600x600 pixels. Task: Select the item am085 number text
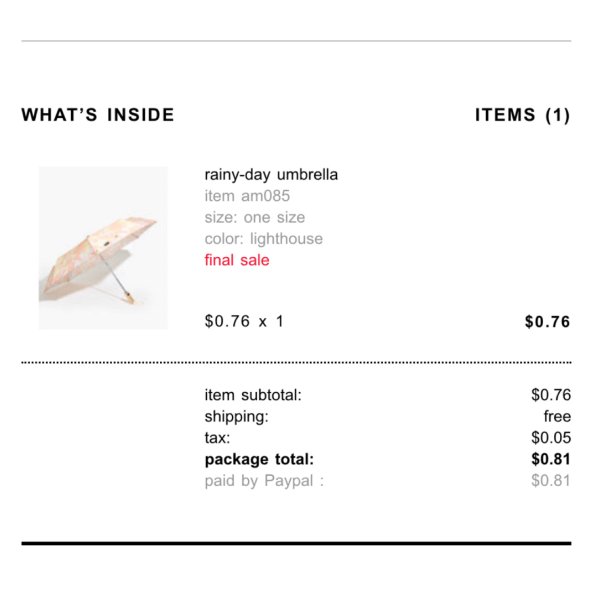click(x=247, y=196)
